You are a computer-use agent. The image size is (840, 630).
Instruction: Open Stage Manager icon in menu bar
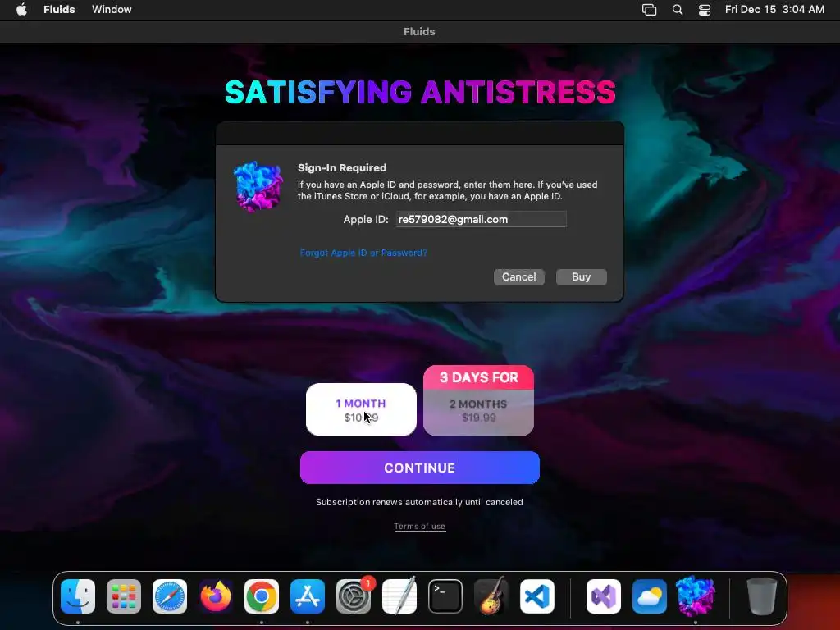click(x=649, y=10)
